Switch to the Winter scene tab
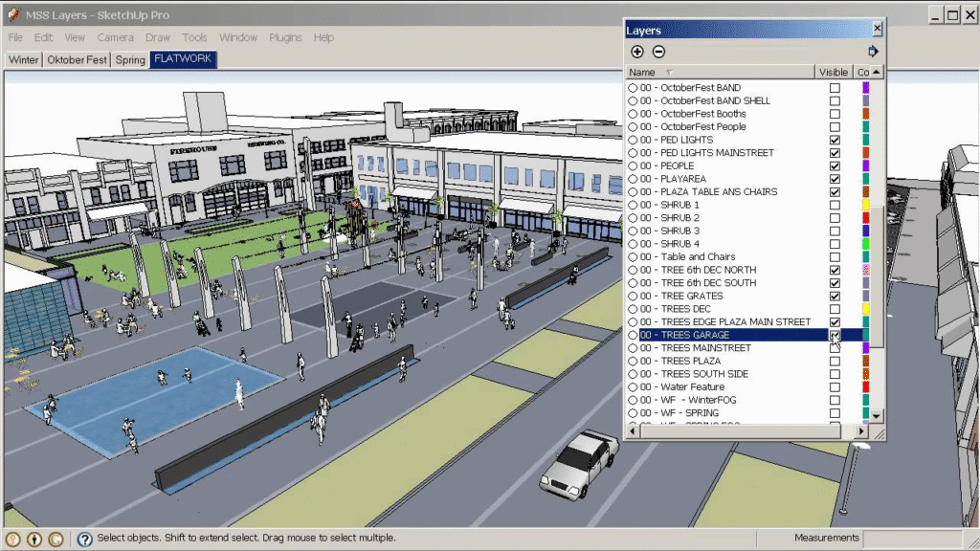 [24, 59]
